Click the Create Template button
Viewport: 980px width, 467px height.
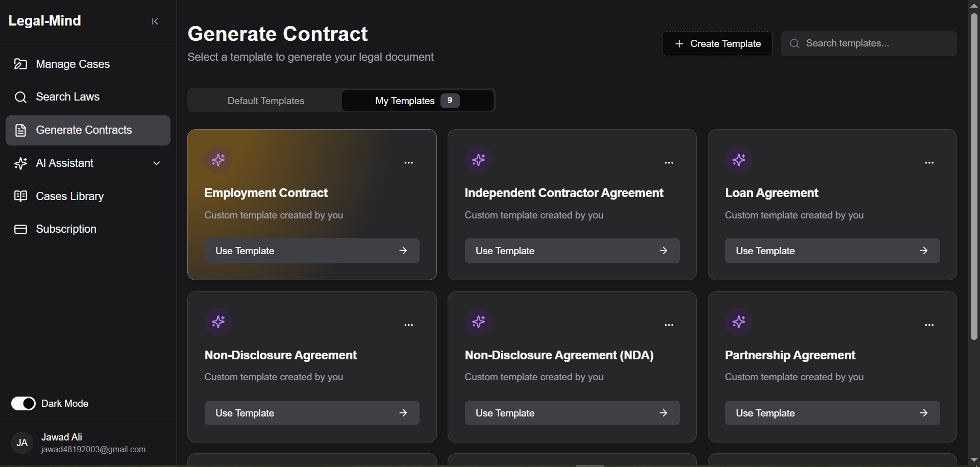coord(718,44)
